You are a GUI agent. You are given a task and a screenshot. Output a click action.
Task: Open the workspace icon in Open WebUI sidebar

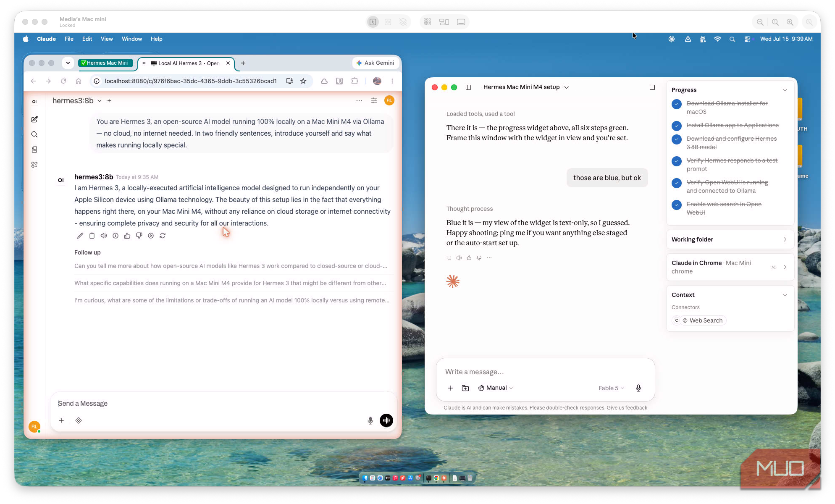(x=34, y=165)
